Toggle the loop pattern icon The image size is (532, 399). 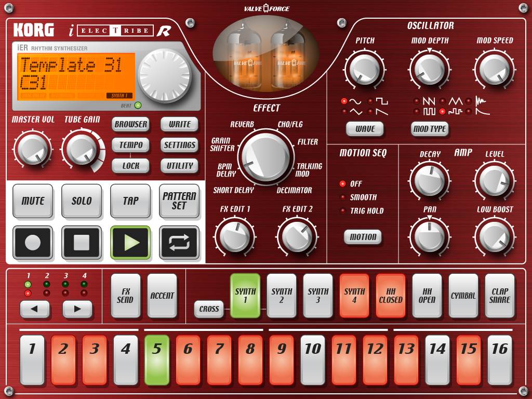click(179, 243)
